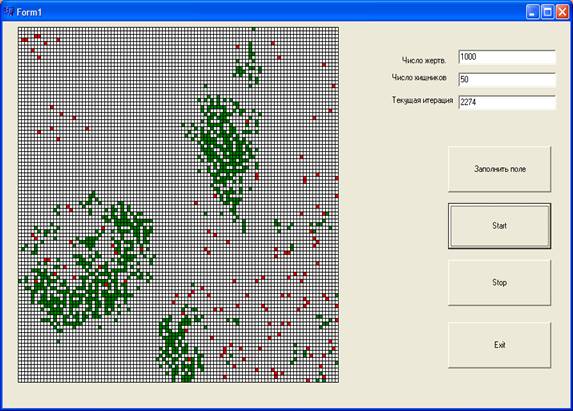This screenshot has height=411, width=573.
Task: Click the Form1 title bar text
Action: 29,12
